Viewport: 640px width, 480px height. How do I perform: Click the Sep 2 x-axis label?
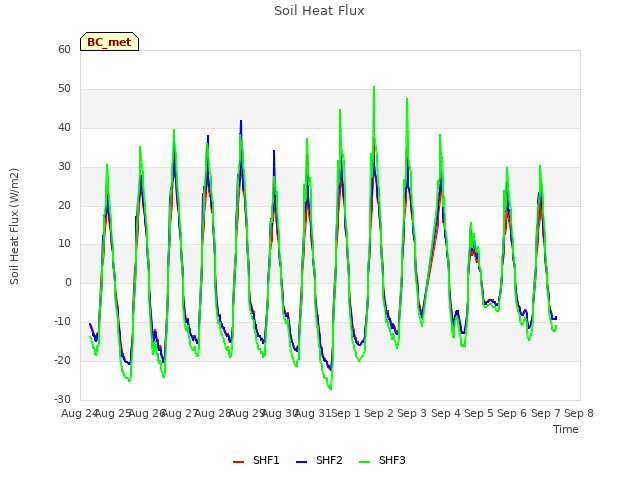(x=379, y=413)
